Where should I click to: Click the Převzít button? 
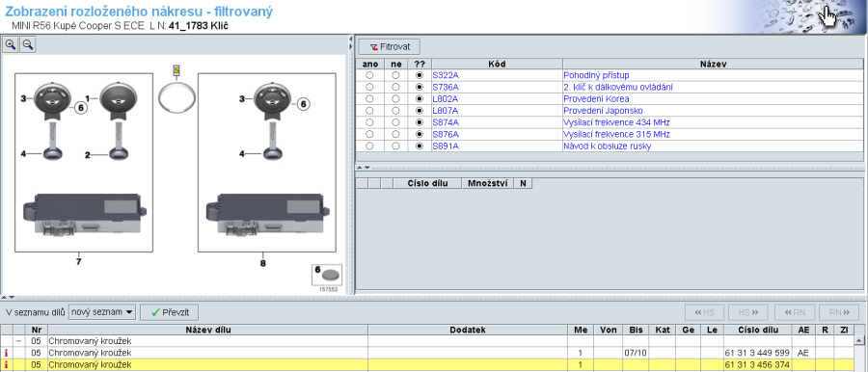169,312
